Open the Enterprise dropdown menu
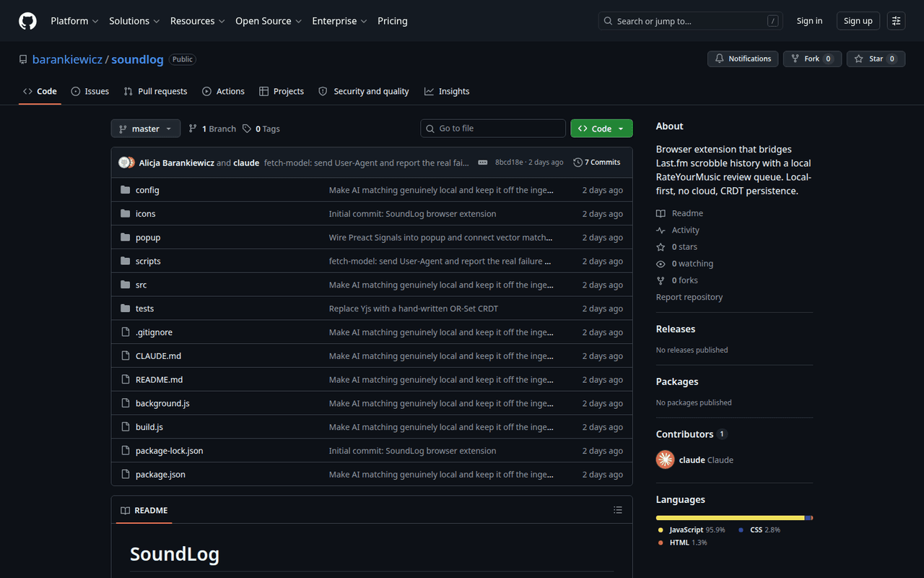 (x=339, y=21)
